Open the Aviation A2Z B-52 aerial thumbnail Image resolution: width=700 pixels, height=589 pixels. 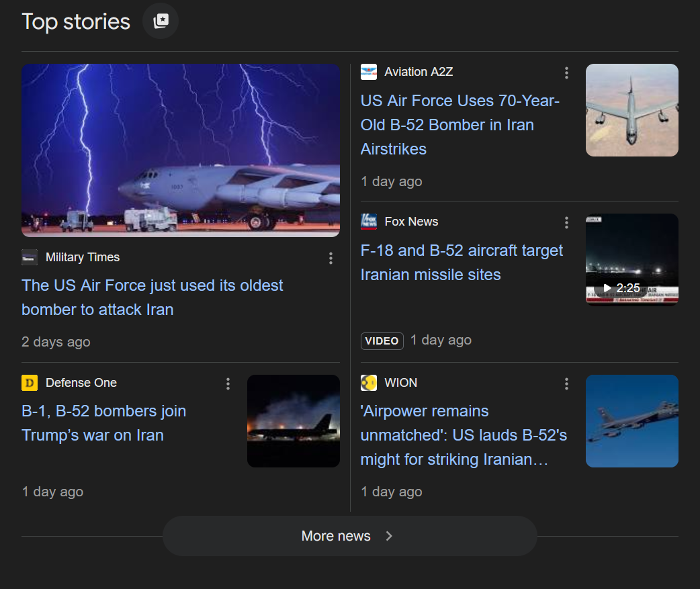tap(631, 110)
